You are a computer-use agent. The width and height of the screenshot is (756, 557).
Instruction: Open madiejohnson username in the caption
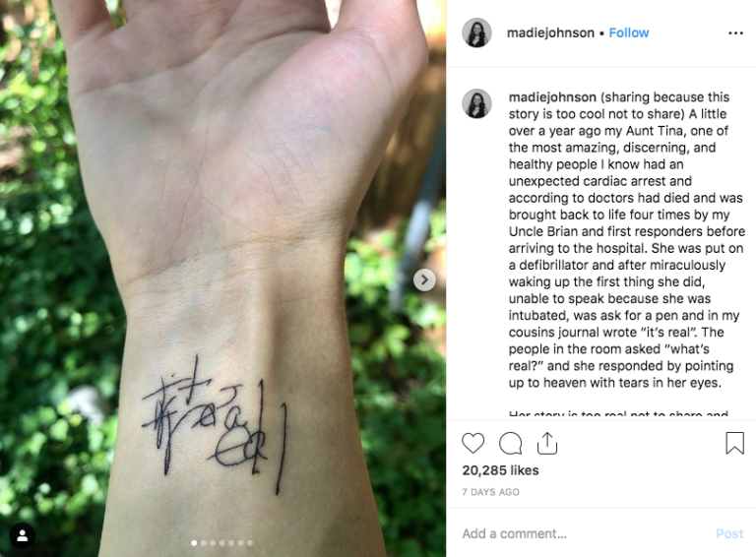tap(552, 96)
